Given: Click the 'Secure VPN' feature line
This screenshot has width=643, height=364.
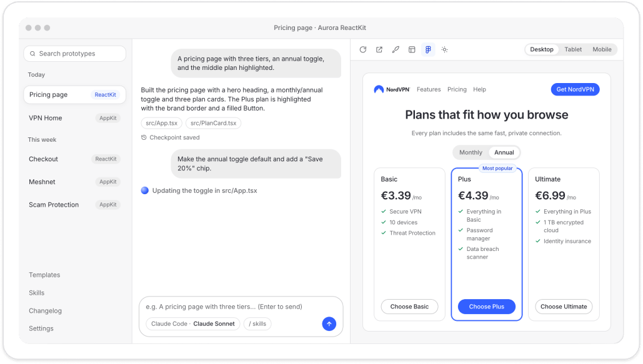Looking at the screenshot, I should 405,212.
